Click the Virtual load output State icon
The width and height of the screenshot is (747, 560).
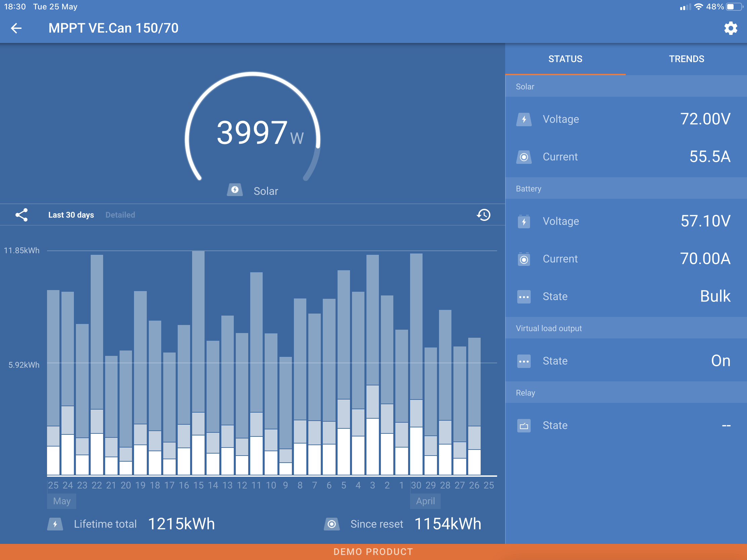tap(524, 362)
